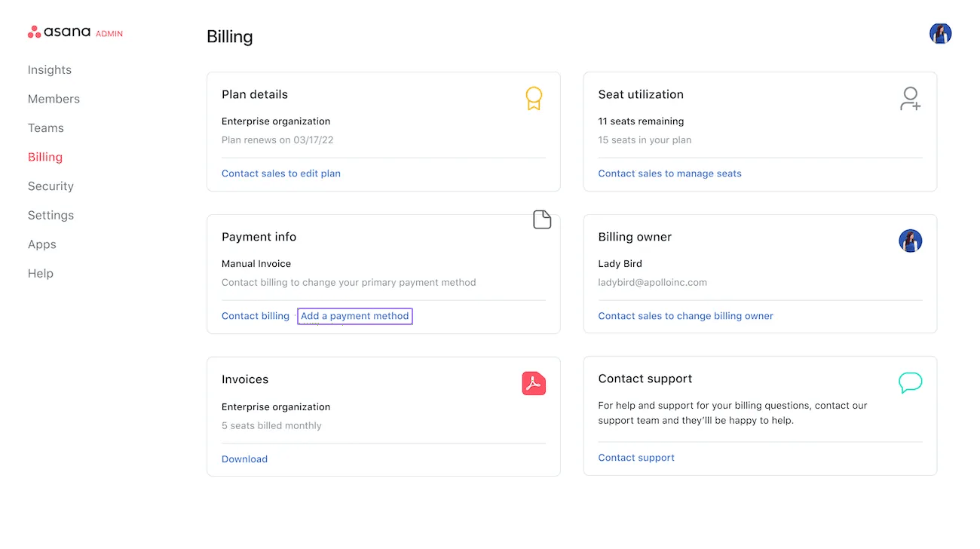Image resolution: width=980 pixels, height=549 pixels.
Task: Click the Asana logo in the sidebar
Action: (x=60, y=32)
